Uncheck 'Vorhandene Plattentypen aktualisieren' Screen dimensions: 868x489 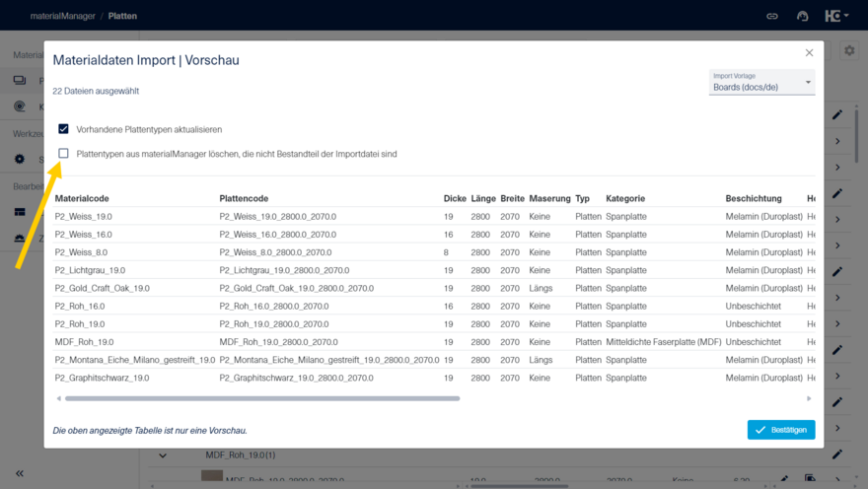point(64,129)
